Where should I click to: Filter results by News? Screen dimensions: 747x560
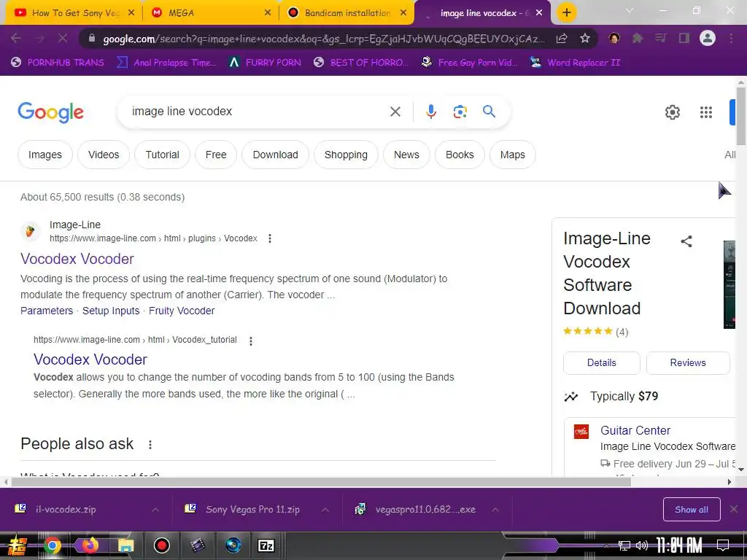[406, 155]
